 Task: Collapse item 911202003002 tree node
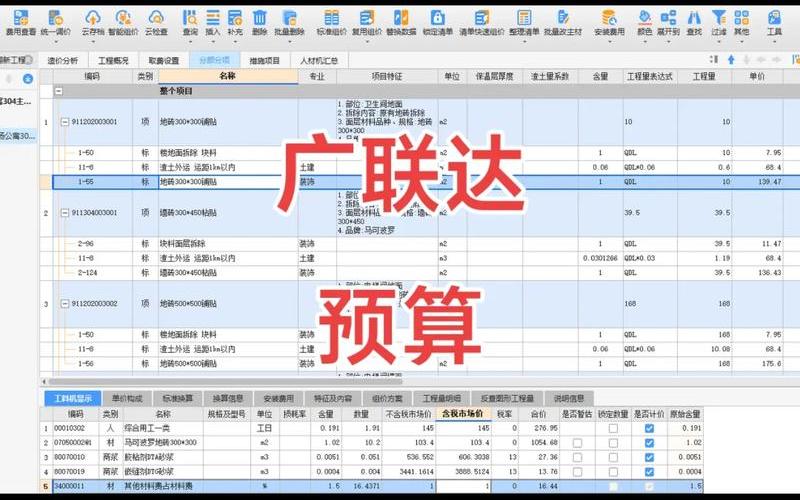pyautogui.click(x=65, y=304)
